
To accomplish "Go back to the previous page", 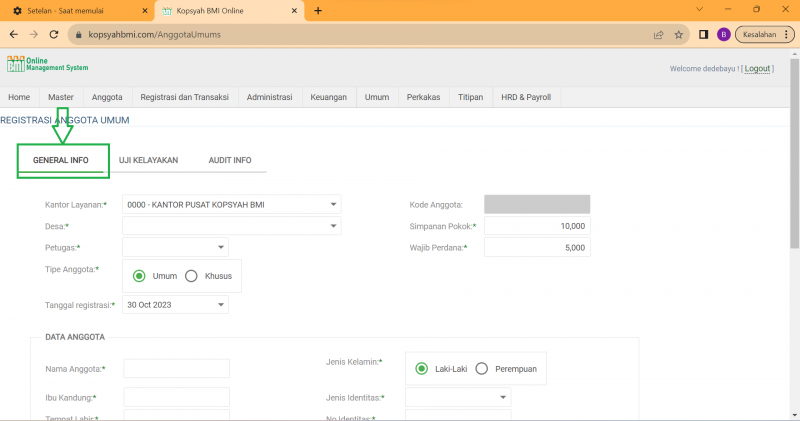I will 14,35.
